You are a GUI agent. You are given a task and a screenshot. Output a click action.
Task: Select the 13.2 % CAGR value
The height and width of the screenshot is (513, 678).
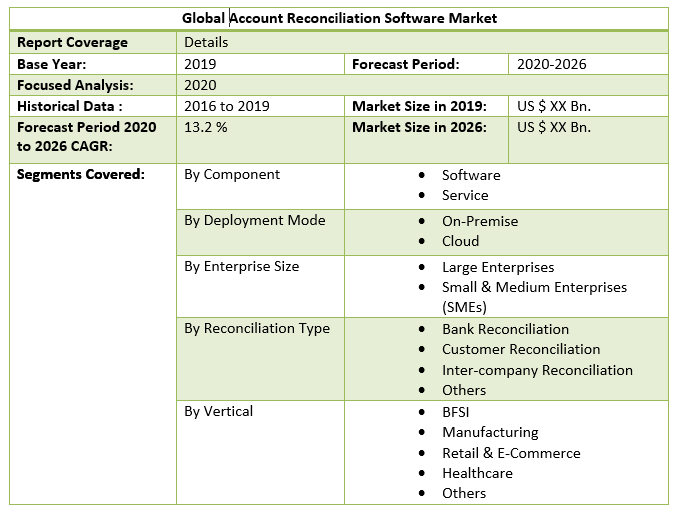pyautogui.click(x=206, y=127)
